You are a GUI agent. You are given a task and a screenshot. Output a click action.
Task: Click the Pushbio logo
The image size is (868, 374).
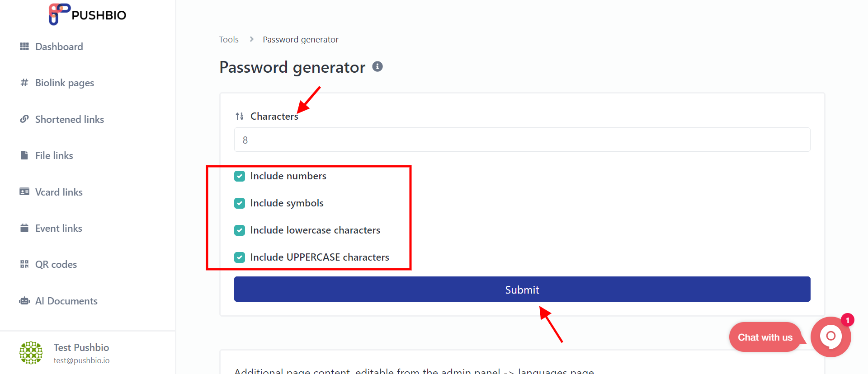point(88,14)
